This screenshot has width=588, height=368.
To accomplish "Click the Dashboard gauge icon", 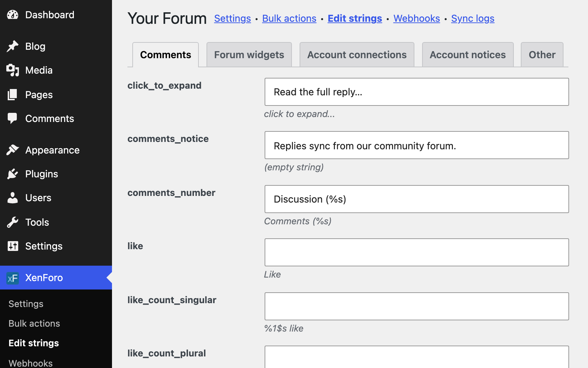I will pyautogui.click(x=13, y=15).
